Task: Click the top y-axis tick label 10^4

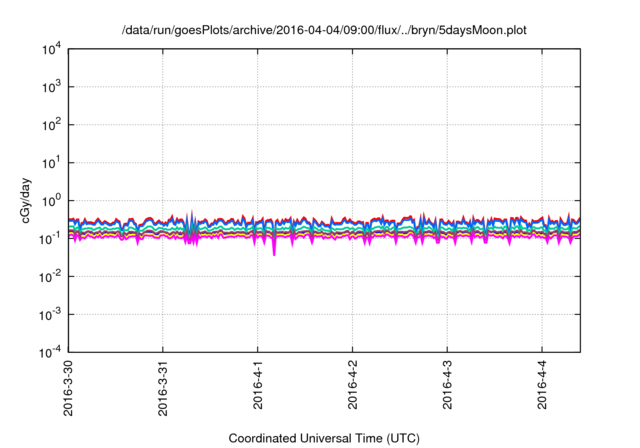Action: click(51, 49)
